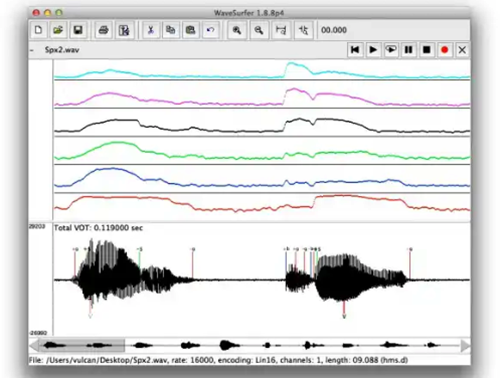Image resolution: width=500 pixels, height=378 pixels.
Task: Click the Copy icon
Action: pos(171,30)
